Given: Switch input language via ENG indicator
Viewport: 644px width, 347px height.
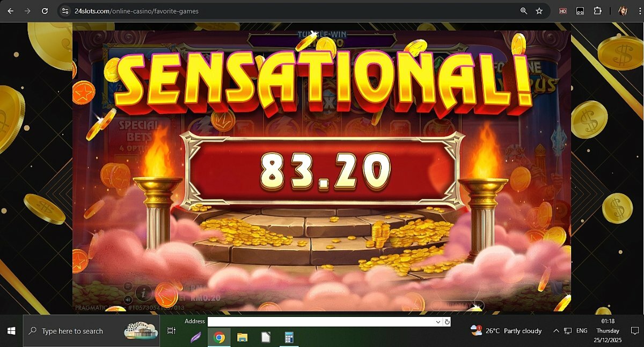Looking at the screenshot, I should 582,331.
